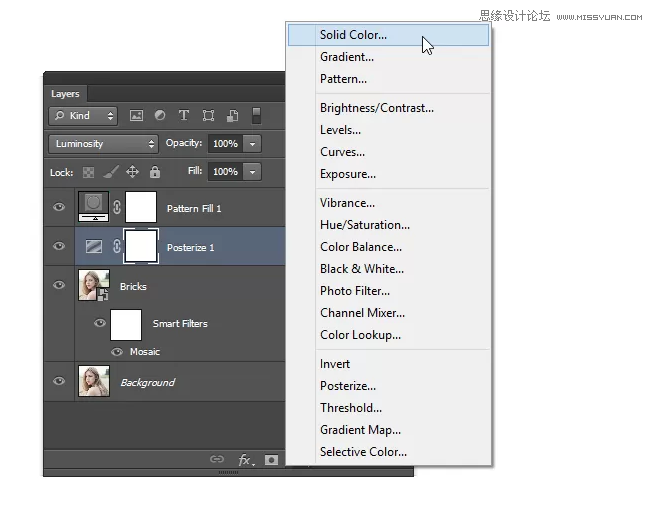Select Hue/Saturation adjustment menu item

click(x=364, y=225)
